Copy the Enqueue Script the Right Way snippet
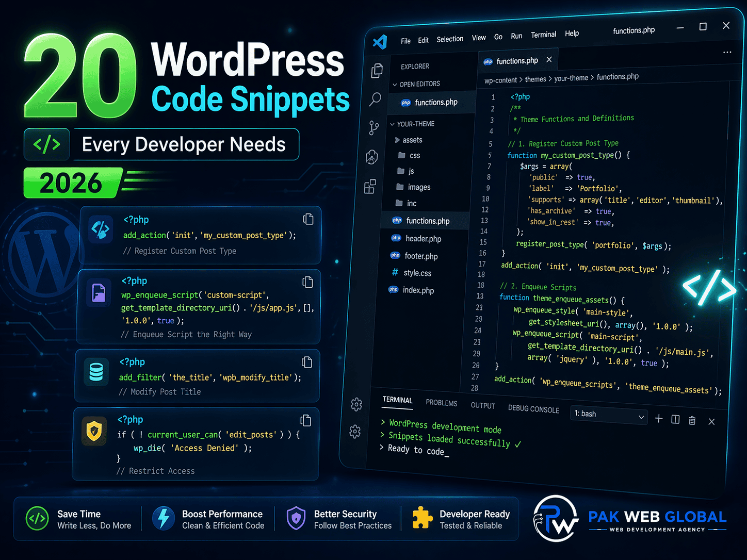Viewport: 747px width, 560px height. coord(307,282)
